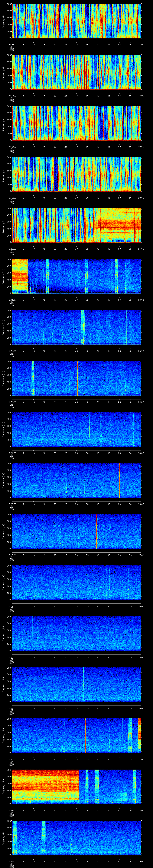Open the spectrogram panel starting at 6:24:00
The width and height of the screenshot is (153, 868).
click(76, 429)
